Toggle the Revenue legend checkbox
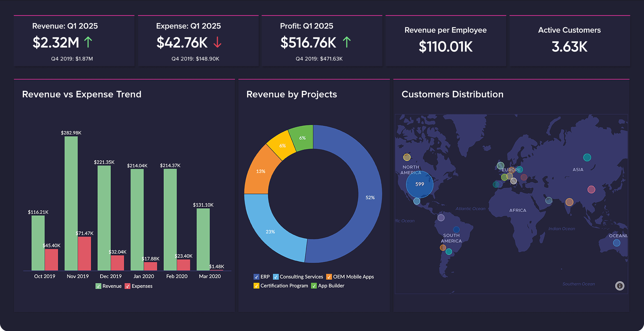Screen dimensions: 644x331 pos(98,286)
